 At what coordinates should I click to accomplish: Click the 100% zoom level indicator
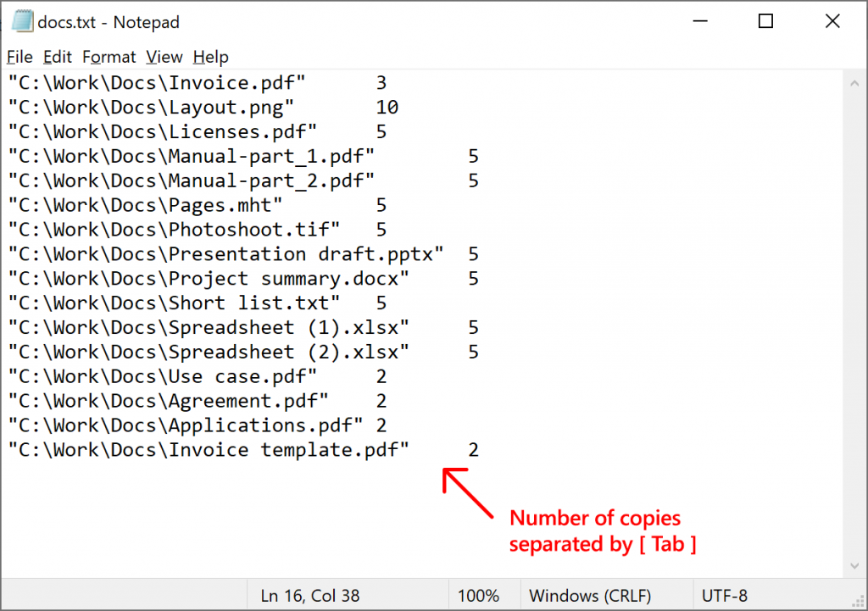479,595
